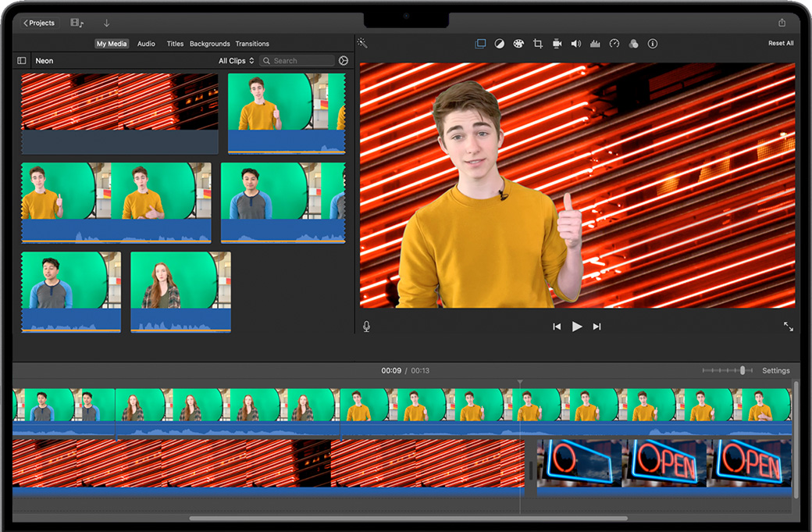This screenshot has width=812, height=532.
Task: Open the speed speedometer control
Action: pos(614,44)
